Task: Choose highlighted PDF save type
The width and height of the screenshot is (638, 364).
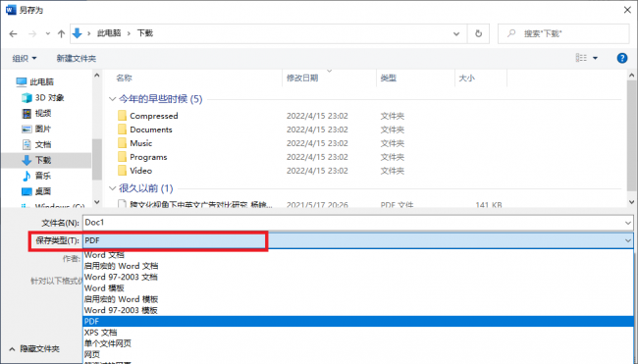Action: (x=358, y=321)
